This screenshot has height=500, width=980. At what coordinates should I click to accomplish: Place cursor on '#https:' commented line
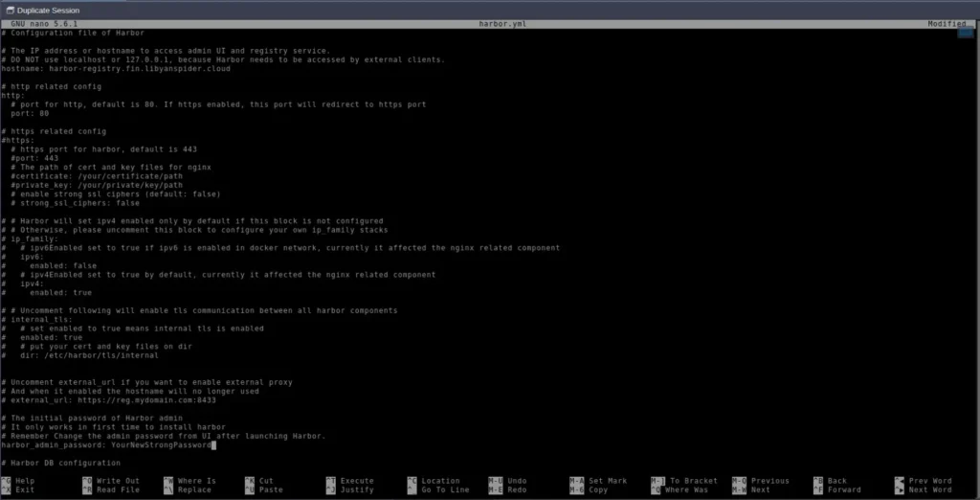pos(18,140)
